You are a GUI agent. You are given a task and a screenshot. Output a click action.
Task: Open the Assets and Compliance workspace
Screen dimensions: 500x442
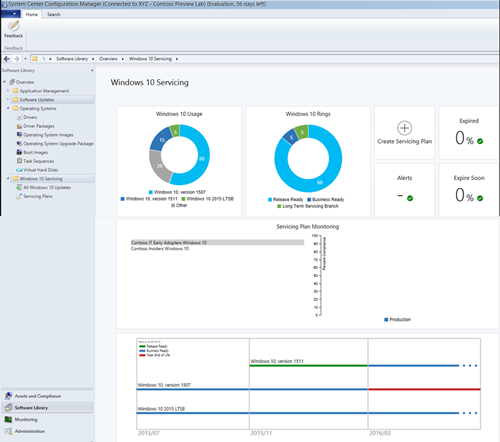click(47, 396)
